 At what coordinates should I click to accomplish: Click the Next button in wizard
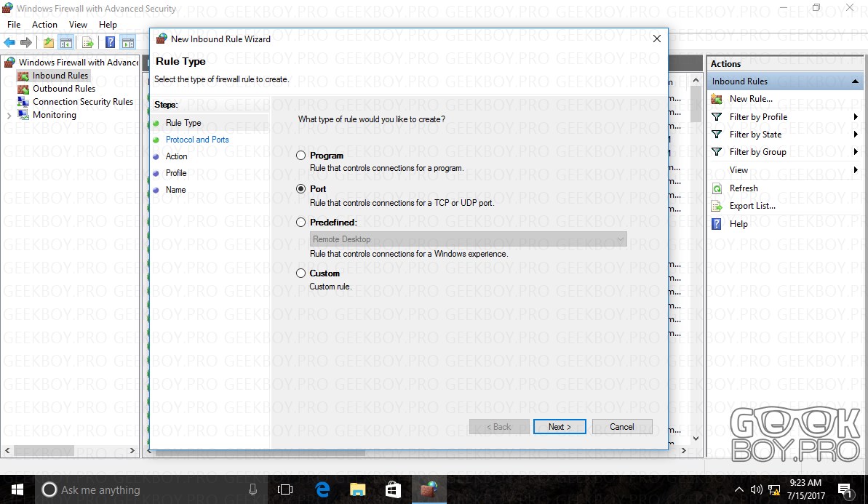(x=560, y=427)
